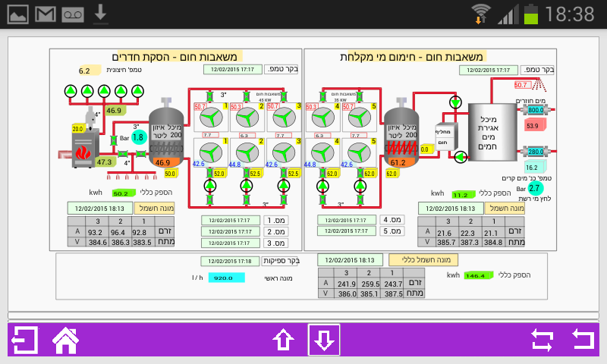Open the download notification icon
The width and height of the screenshot is (607, 364).
click(x=101, y=14)
